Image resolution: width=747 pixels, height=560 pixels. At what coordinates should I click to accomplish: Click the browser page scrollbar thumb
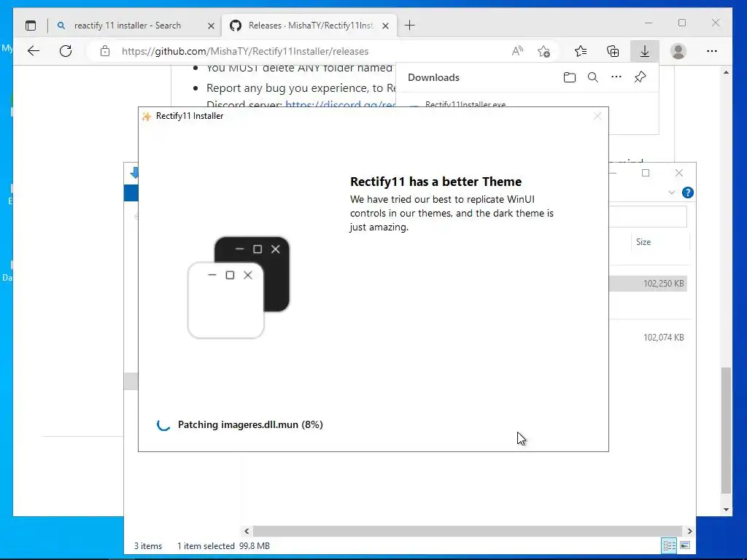click(726, 430)
